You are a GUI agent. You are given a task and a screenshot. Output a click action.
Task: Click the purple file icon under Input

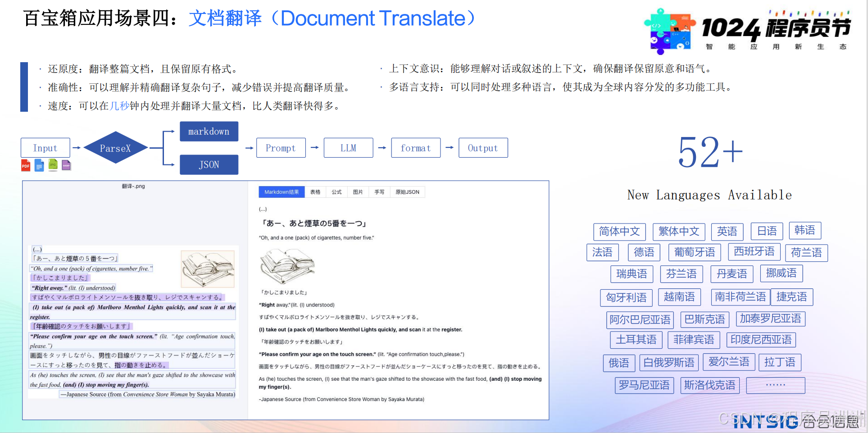(66, 165)
